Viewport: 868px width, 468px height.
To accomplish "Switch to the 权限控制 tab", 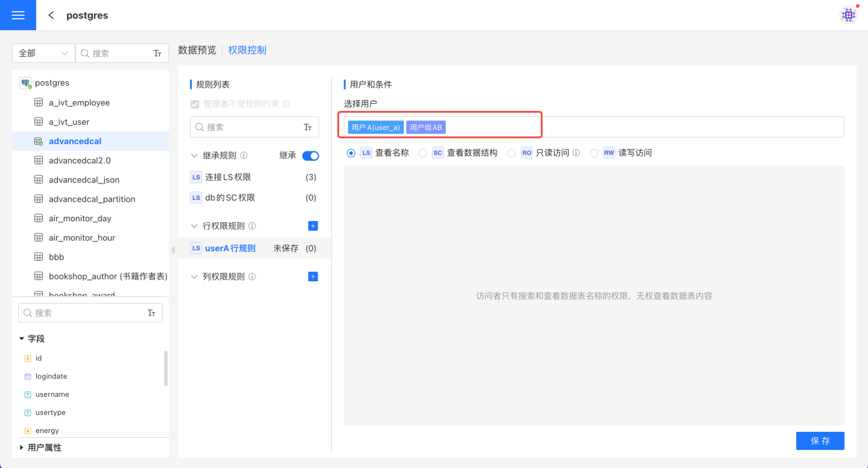I will tap(247, 50).
